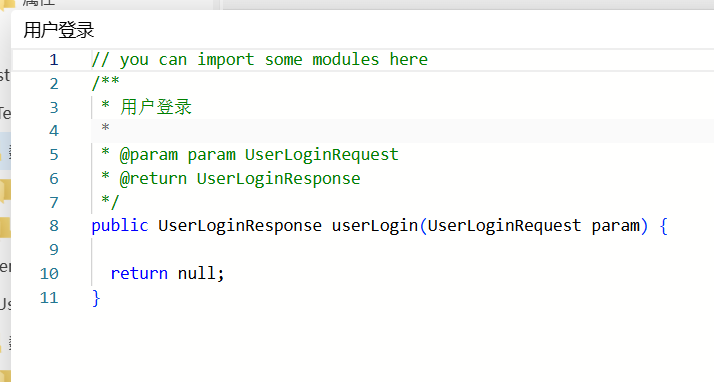The height and width of the screenshot is (382, 714).
Task: Click the 用户登录 title heading
Action: coord(59,31)
